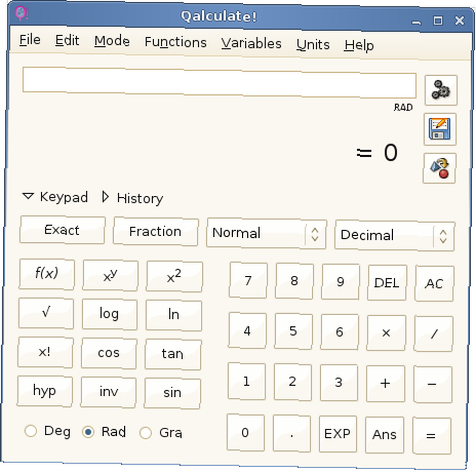This screenshot has width=476, height=472.
Task: Click digit 7 on the keypad
Action: point(248,280)
